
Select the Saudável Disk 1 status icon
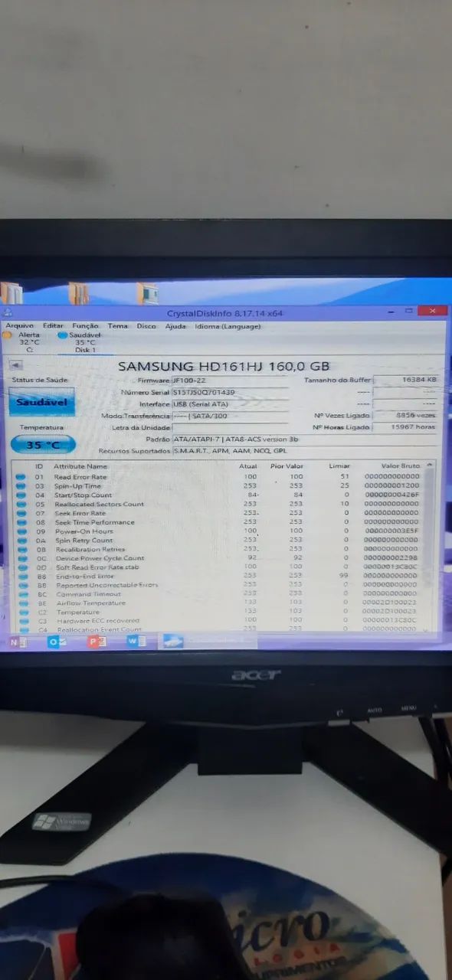click(x=63, y=335)
